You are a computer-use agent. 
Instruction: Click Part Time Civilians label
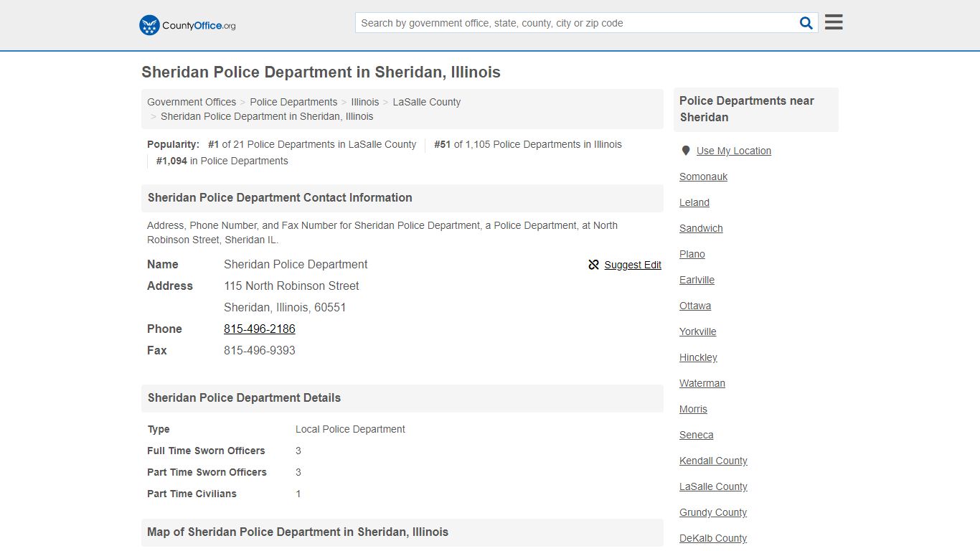pyautogui.click(x=192, y=494)
